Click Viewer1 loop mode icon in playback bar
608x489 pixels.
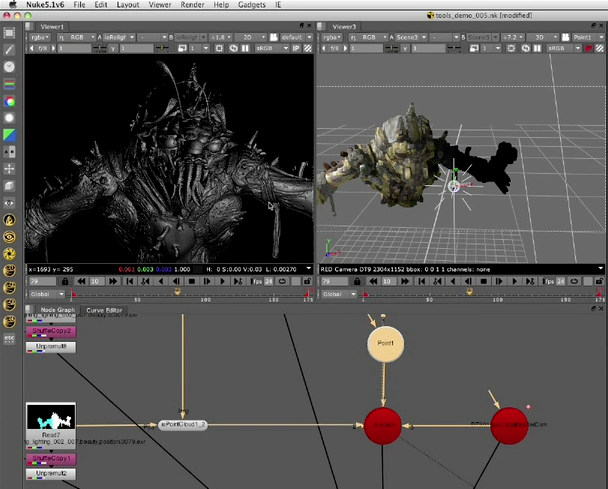[282, 281]
